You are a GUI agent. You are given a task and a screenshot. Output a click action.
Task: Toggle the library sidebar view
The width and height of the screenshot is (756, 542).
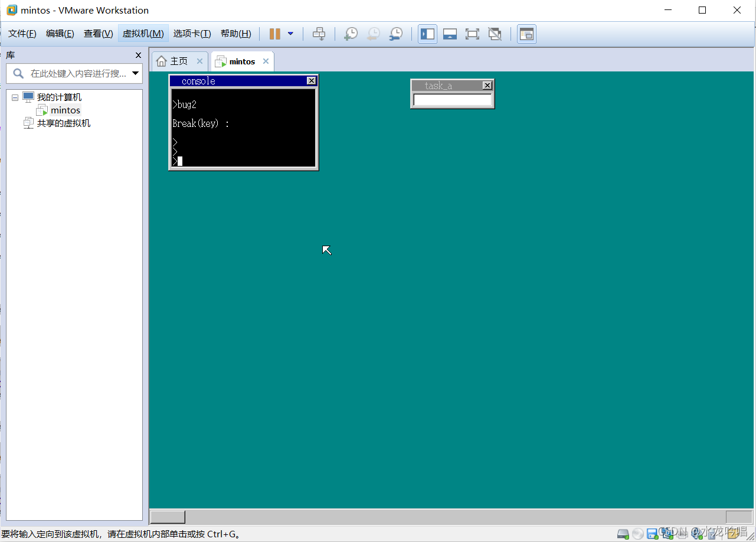coord(428,34)
